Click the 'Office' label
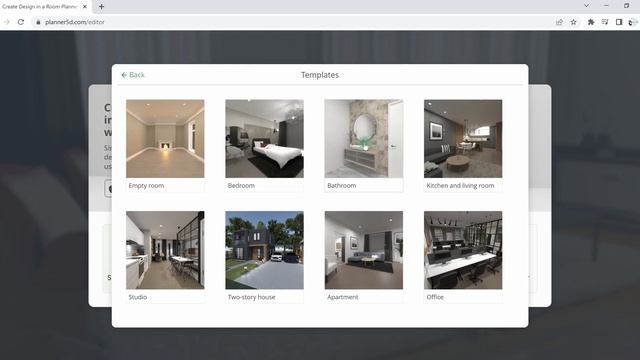640x360 pixels. click(435, 297)
